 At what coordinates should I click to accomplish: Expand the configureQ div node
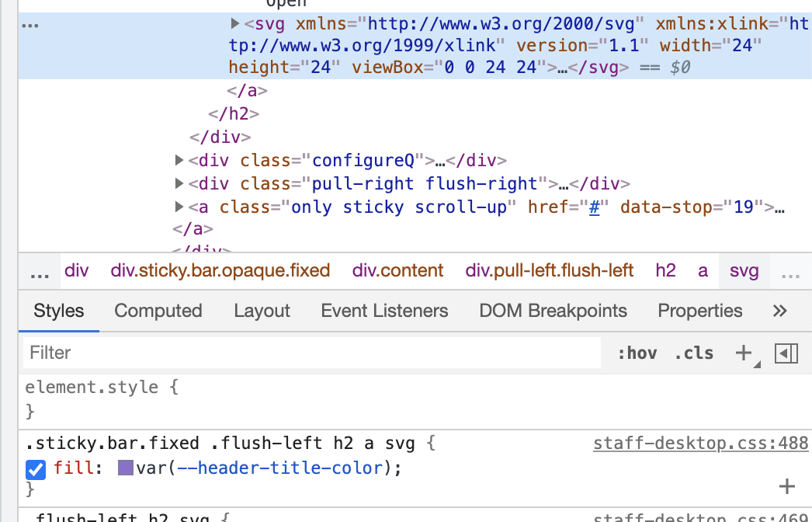coord(180,161)
